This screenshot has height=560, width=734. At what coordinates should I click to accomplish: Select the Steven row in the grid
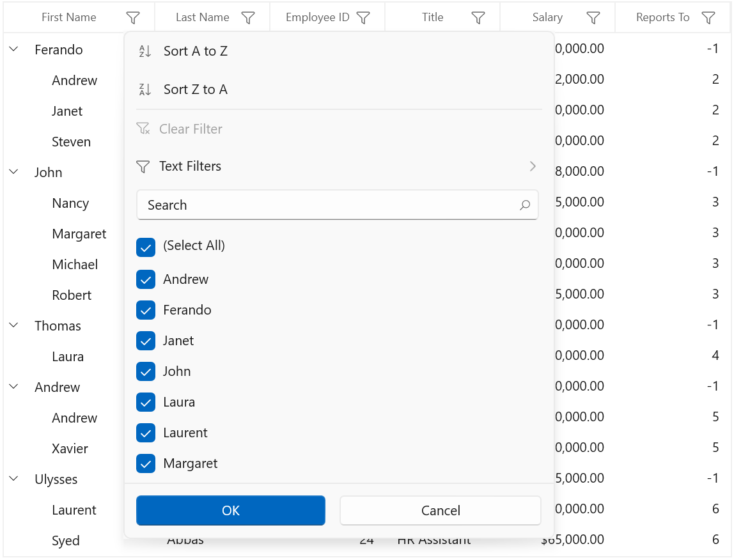[71, 142]
